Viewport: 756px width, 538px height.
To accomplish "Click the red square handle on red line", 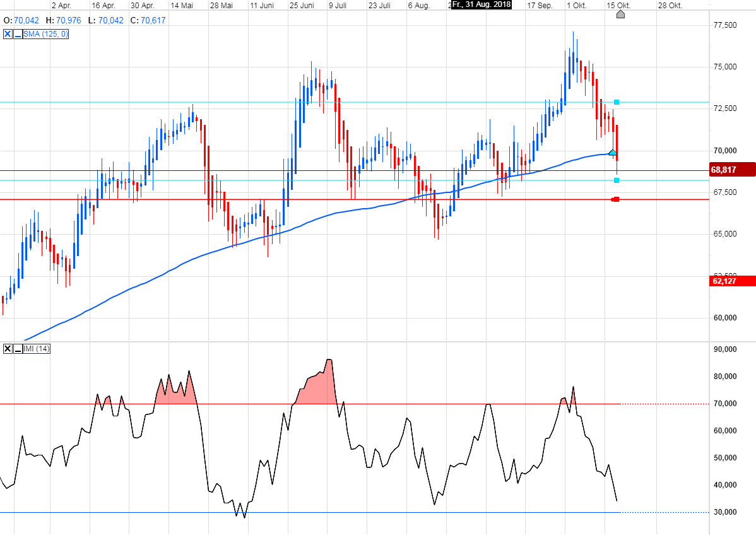I will pos(616,200).
